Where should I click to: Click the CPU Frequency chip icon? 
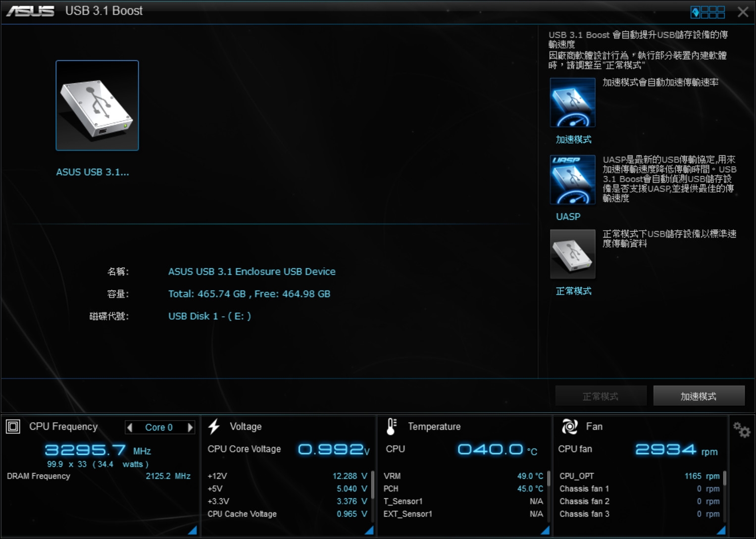tap(13, 426)
